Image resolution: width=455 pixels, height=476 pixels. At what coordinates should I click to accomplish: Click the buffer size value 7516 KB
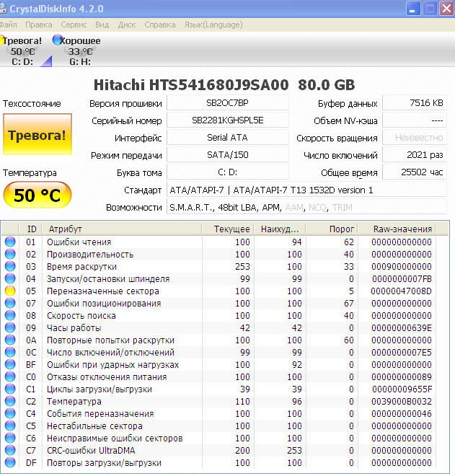pos(415,103)
